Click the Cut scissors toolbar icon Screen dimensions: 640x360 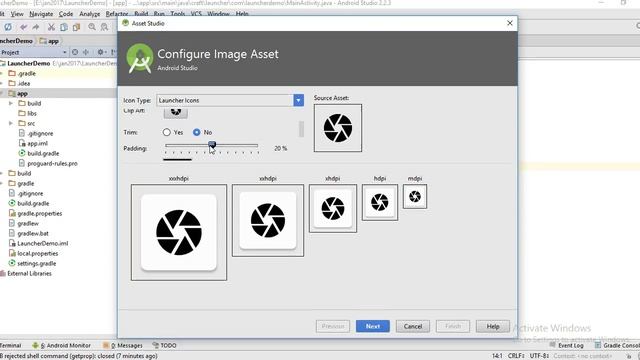(x=51, y=27)
